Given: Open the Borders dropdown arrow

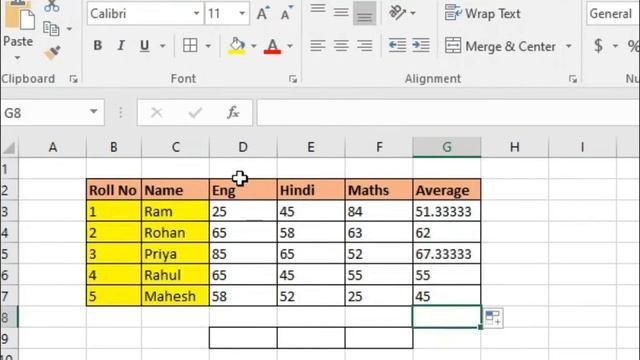Looking at the screenshot, I should click(208, 46).
